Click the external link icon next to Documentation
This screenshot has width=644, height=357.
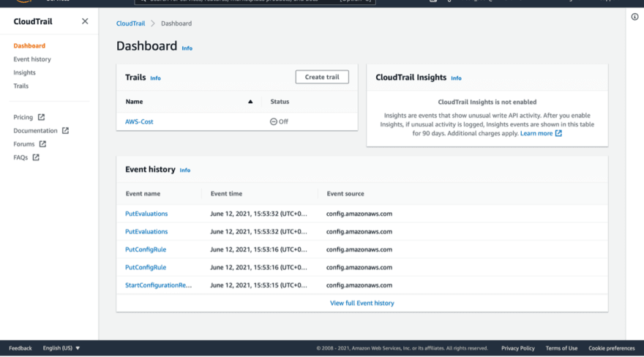65,130
